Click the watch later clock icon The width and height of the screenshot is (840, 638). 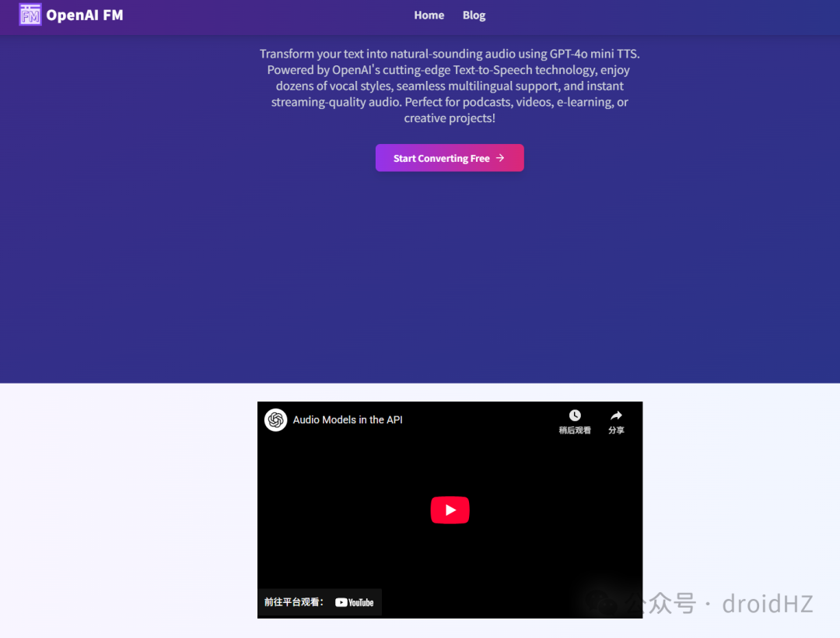tap(575, 415)
